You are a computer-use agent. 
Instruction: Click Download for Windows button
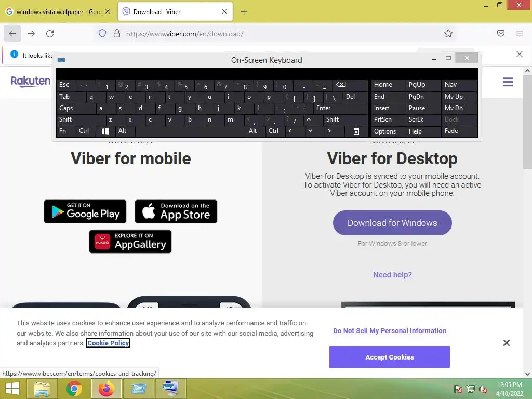392,223
